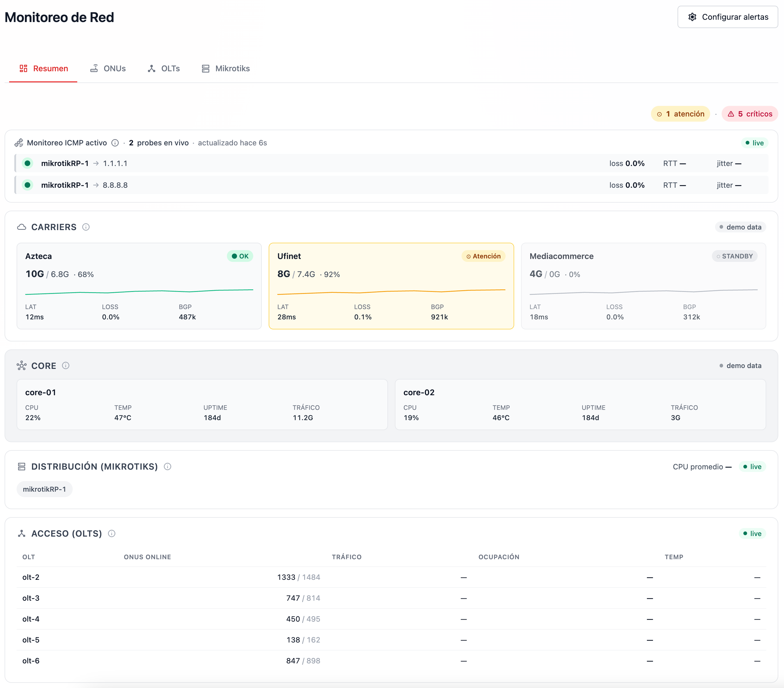The width and height of the screenshot is (784, 688).
Task: Click the Mikrotiks server icon
Action: 206,68
